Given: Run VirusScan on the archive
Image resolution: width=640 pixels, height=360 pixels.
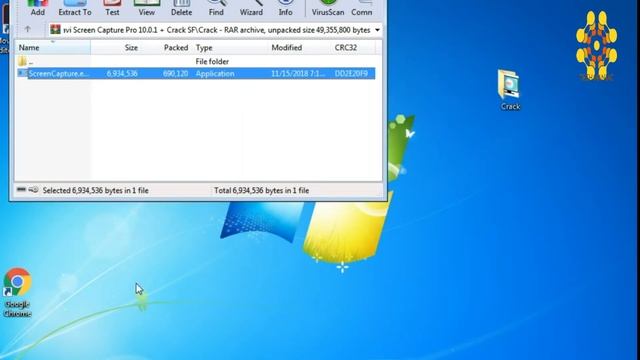Looking at the screenshot, I should pyautogui.click(x=328, y=8).
